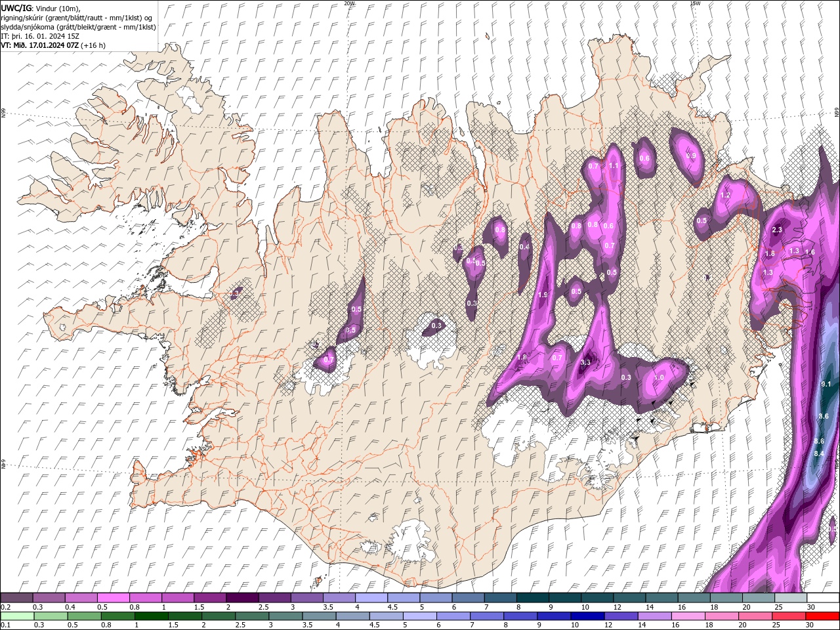Image resolution: width=840 pixels, height=630 pixels.
Task: Select the light blue snow swatch labeled 4
Action: [371, 598]
